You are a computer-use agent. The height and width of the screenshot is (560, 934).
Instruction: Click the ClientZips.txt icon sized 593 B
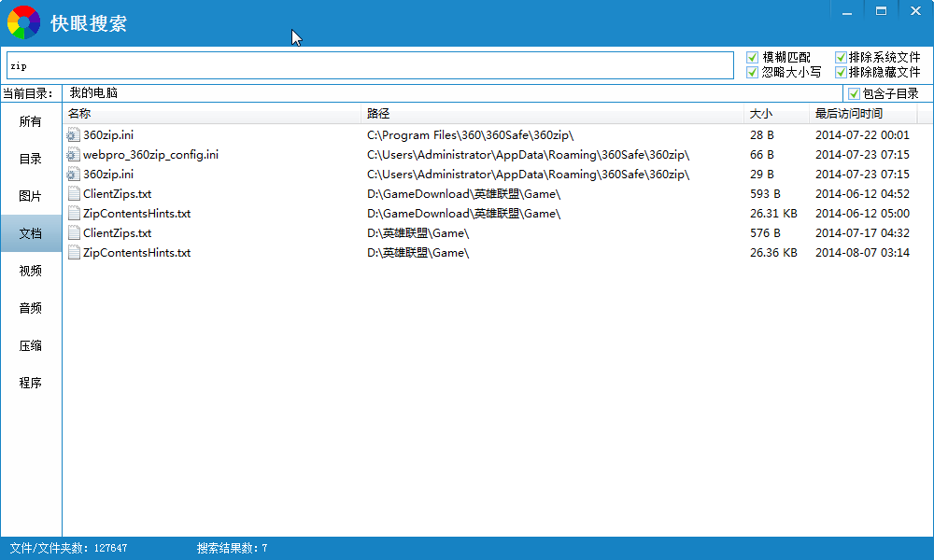[74, 194]
